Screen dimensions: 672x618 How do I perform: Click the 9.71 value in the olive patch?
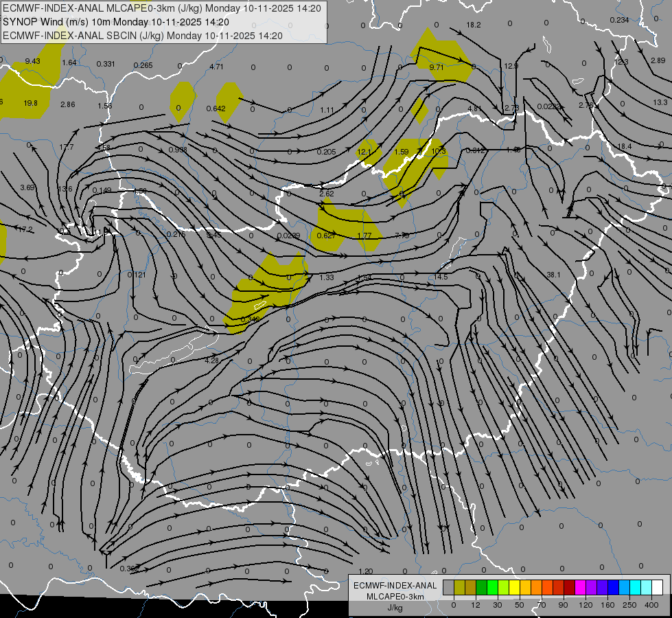437,67
